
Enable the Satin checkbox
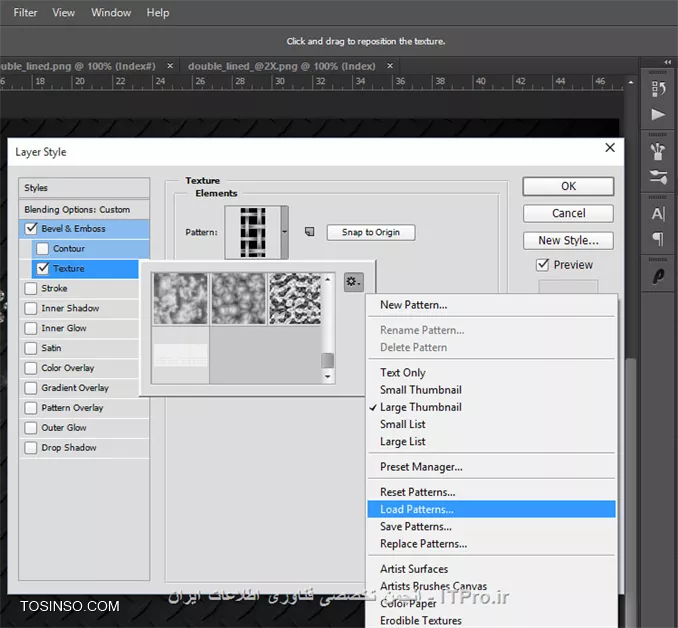(x=31, y=348)
